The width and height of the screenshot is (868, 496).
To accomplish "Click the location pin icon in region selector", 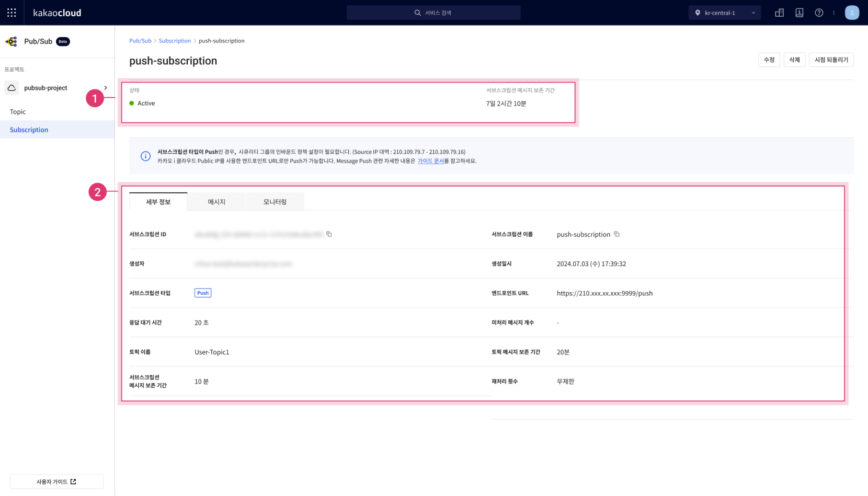I will [x=698, y=13].
